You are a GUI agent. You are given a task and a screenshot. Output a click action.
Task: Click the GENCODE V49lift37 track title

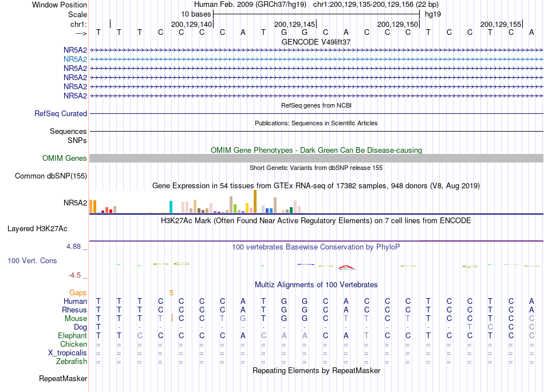point(316,42)
